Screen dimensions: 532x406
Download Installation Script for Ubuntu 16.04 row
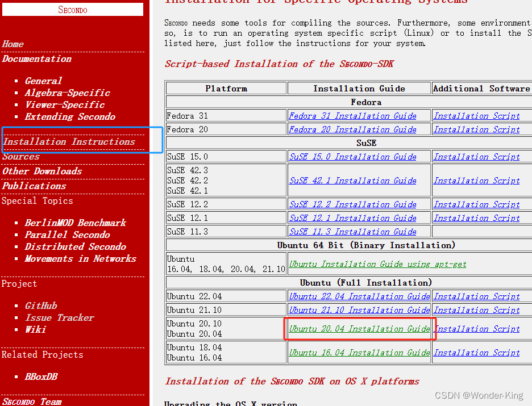[x=477, y=353]
